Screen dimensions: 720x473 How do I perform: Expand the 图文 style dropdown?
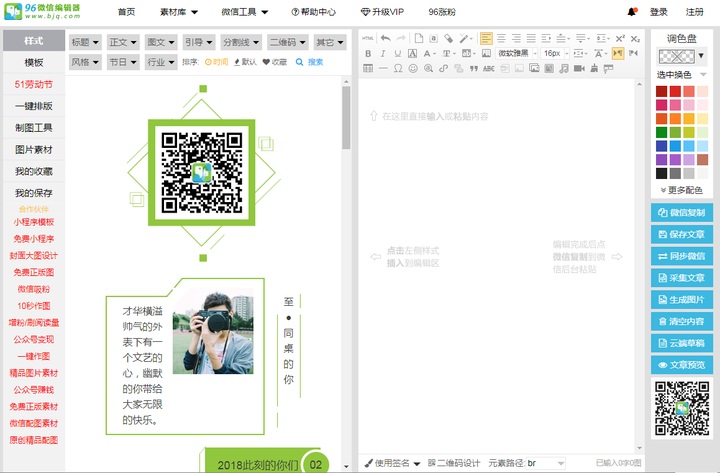pos(161,42)
